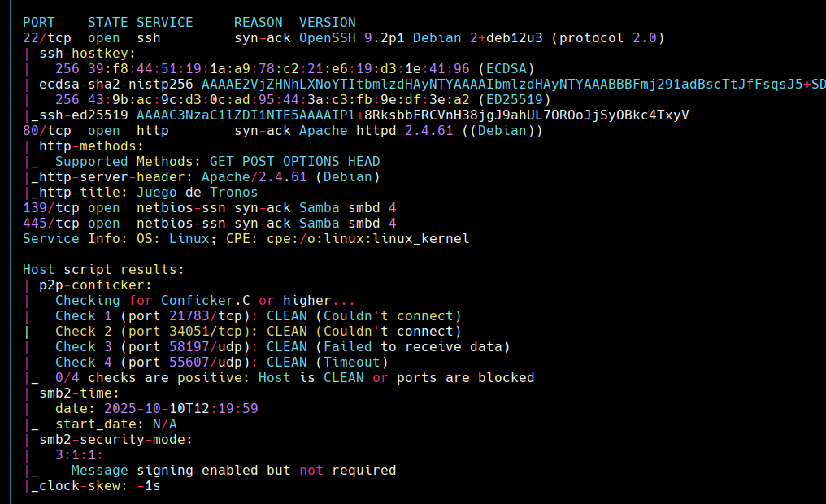Click the 139/tcp netbios-ssn line
The image size is (826, 504).
point(209,208)
